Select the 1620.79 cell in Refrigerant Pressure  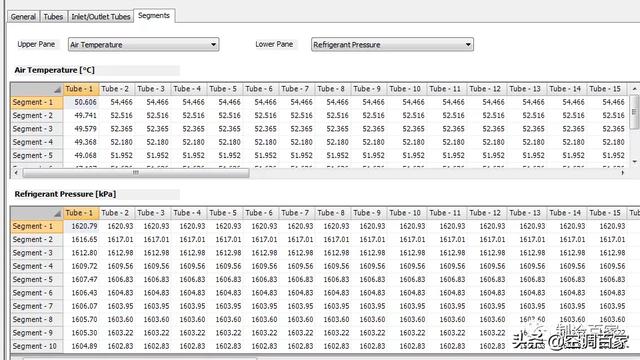tap(82, 226)
